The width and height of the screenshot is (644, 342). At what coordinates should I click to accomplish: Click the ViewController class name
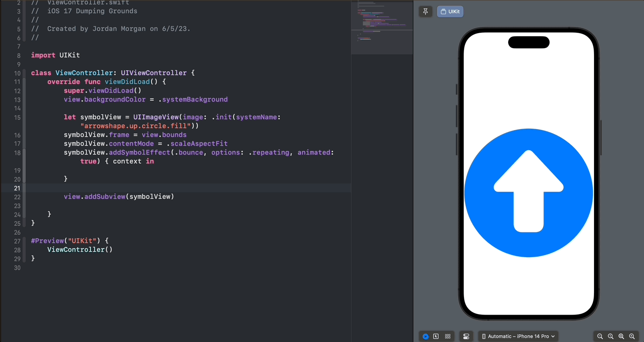click(x=84, y=72)
